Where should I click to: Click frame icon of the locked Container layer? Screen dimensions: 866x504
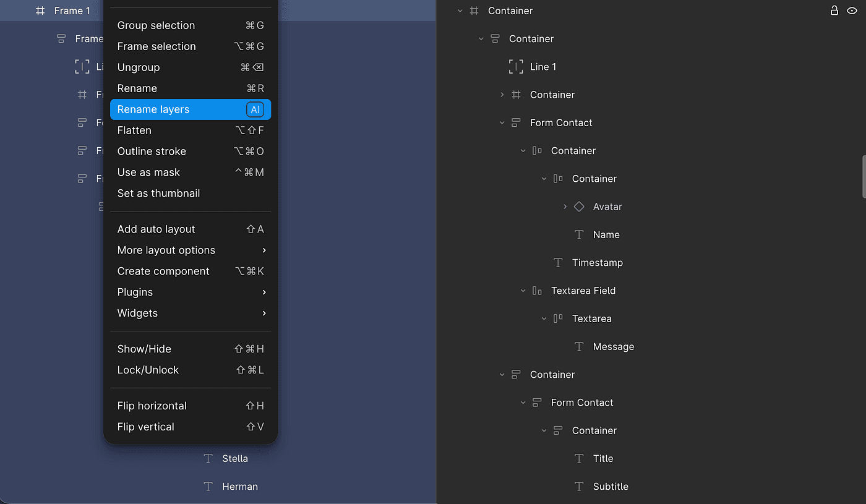pyautogui.click(x=474, y=11)
